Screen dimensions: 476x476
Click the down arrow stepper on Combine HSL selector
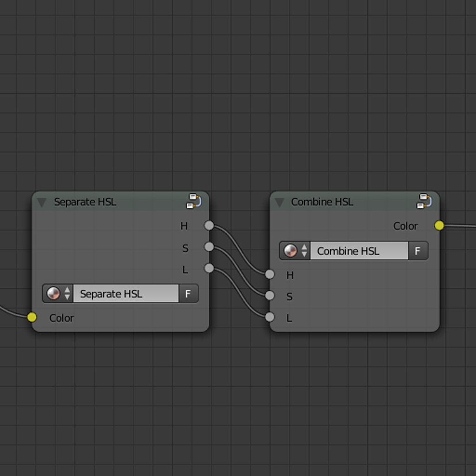point(304,254)
